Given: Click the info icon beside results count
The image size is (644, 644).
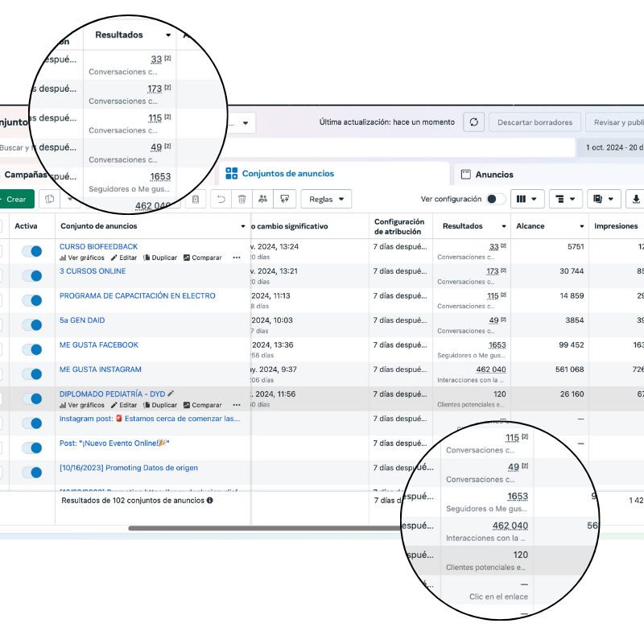Looking at the screenshot, I should [x=210, y=500].
